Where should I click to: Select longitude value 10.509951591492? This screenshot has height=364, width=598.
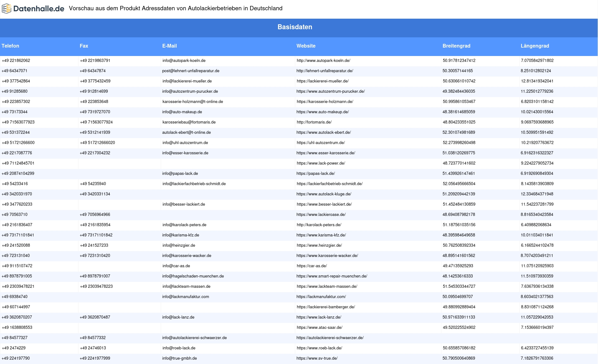tap(537, 133)
